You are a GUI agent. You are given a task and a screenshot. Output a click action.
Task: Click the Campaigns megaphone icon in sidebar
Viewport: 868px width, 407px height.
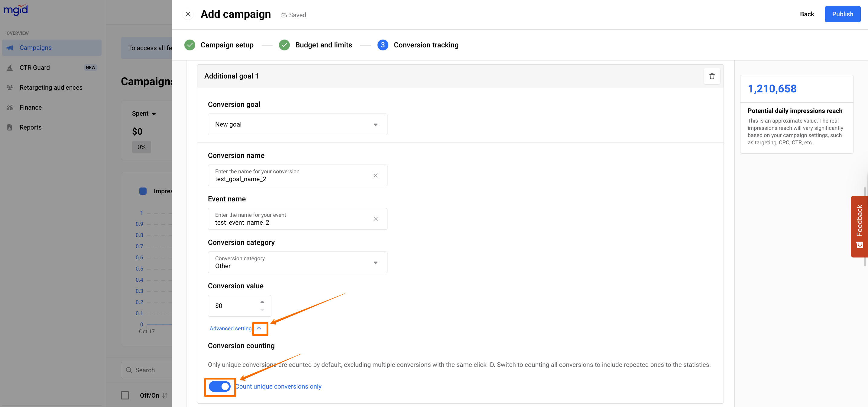click(x=10, y=48)
